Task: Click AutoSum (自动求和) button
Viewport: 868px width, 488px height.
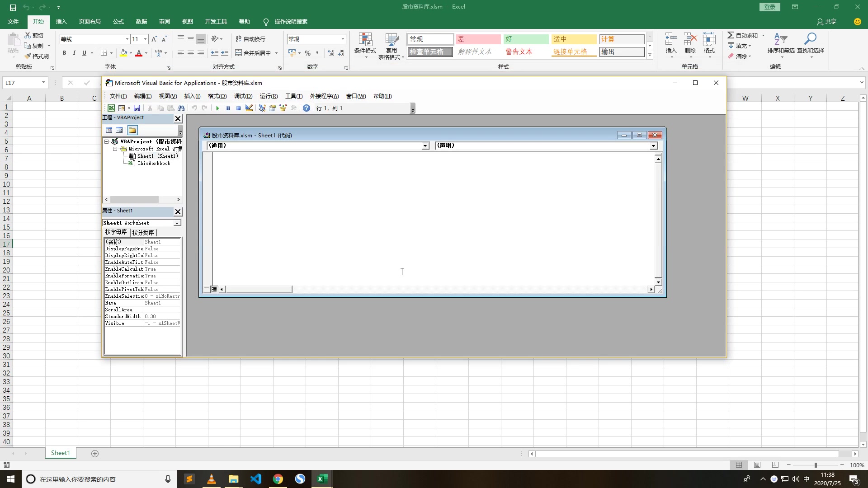Action: (742, 35)
